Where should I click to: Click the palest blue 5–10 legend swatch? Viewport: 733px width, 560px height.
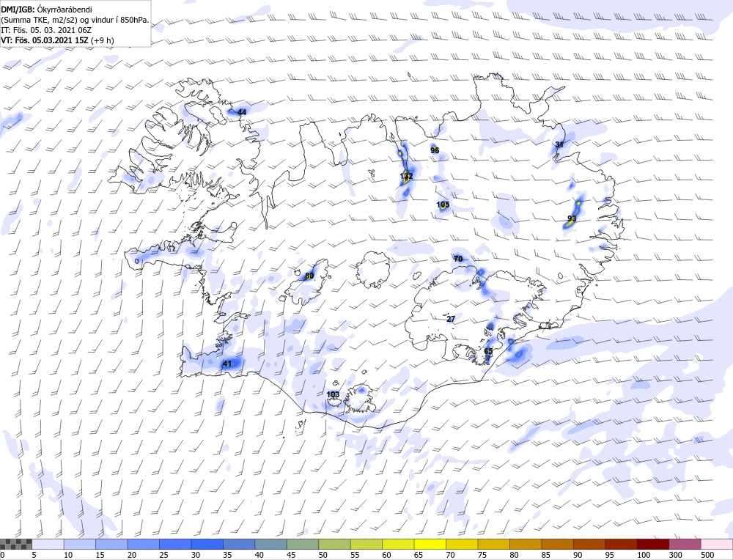[x=48, y=544]
